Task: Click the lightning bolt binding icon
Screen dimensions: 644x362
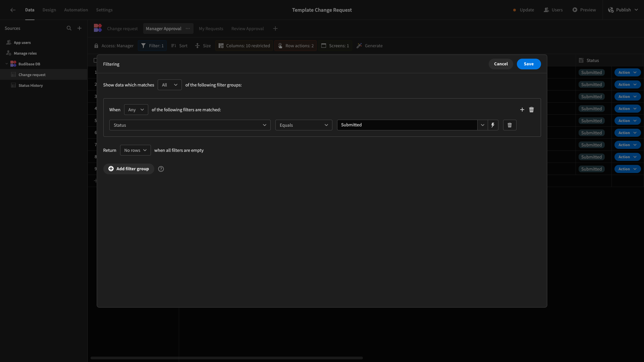Action: click(492, 125)
